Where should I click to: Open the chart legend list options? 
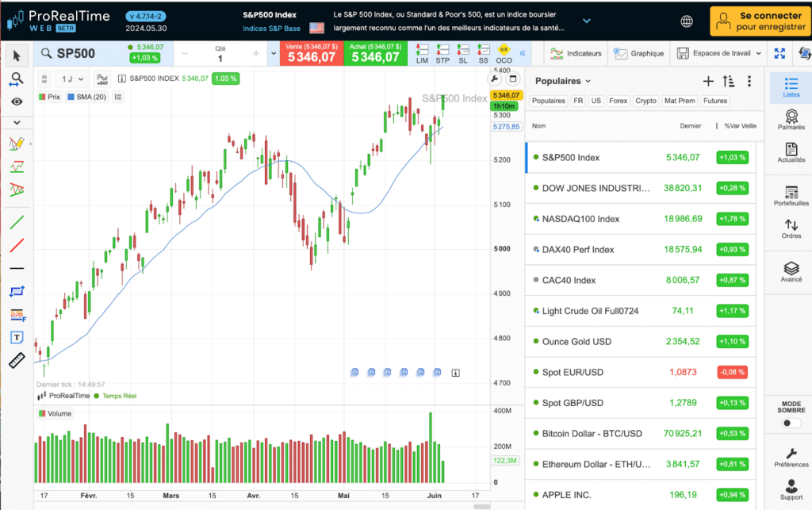pos(118,97)
